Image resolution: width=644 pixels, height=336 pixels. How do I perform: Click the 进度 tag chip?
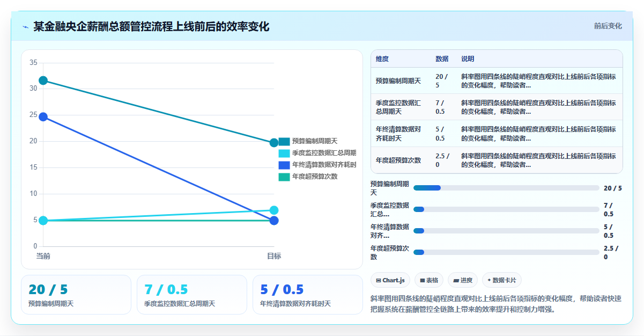point(463,280)
